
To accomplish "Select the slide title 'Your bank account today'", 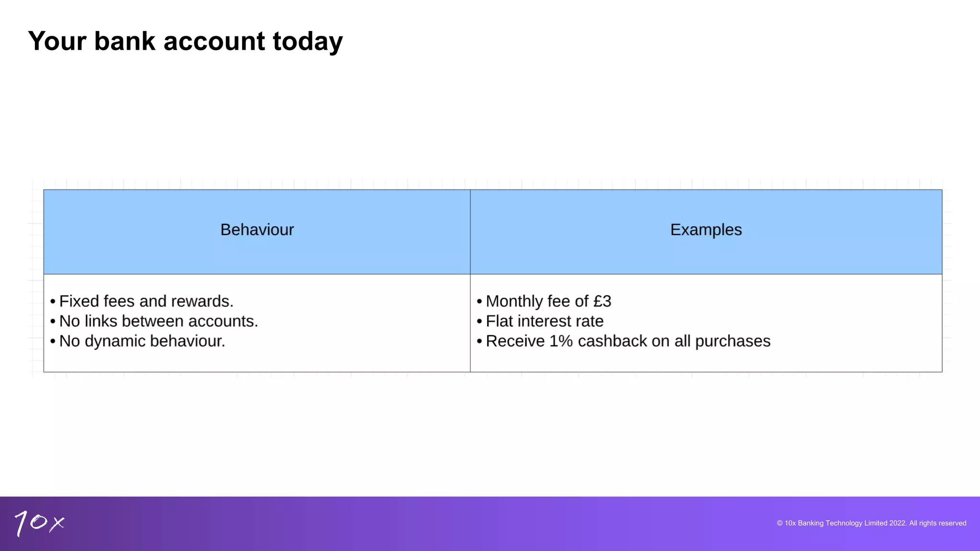I will (x=186, y=41).
